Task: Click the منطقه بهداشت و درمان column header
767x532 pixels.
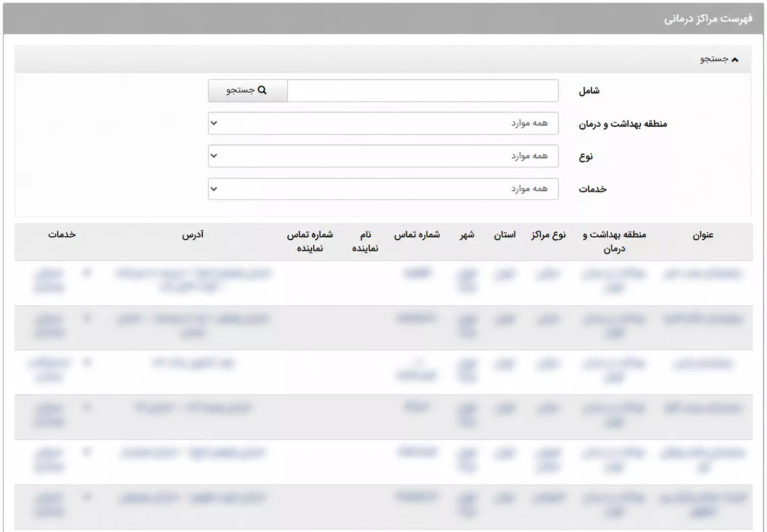Action: [x=615, y=241]
